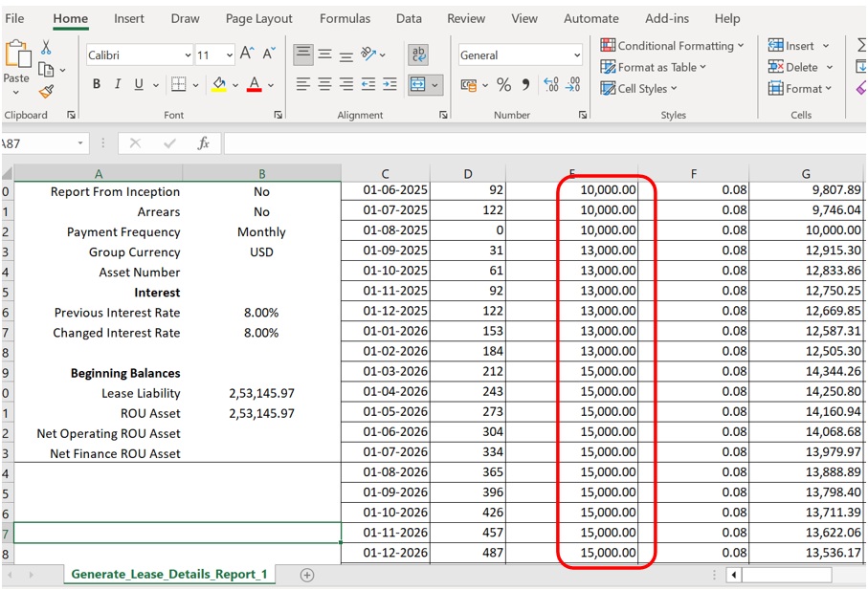Select the Format Painter brush

pyautogui.click(x=46, y=92)
